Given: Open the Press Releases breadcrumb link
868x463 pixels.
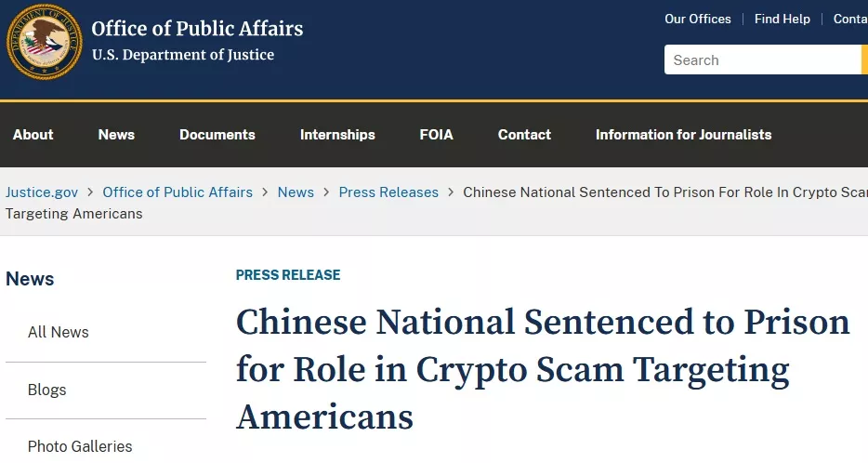Looking at the screenshot, I should coord(388,192).
